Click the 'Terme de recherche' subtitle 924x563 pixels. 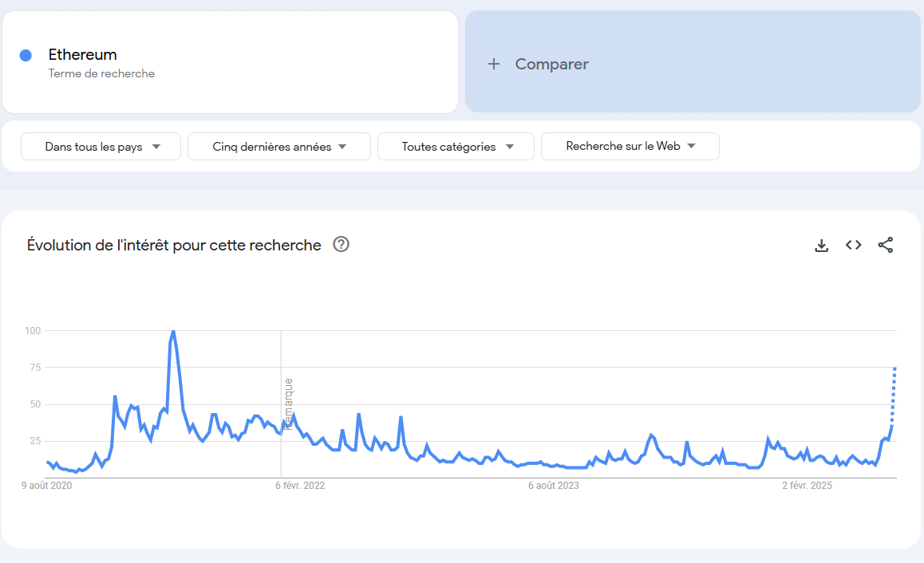point(101,73)
